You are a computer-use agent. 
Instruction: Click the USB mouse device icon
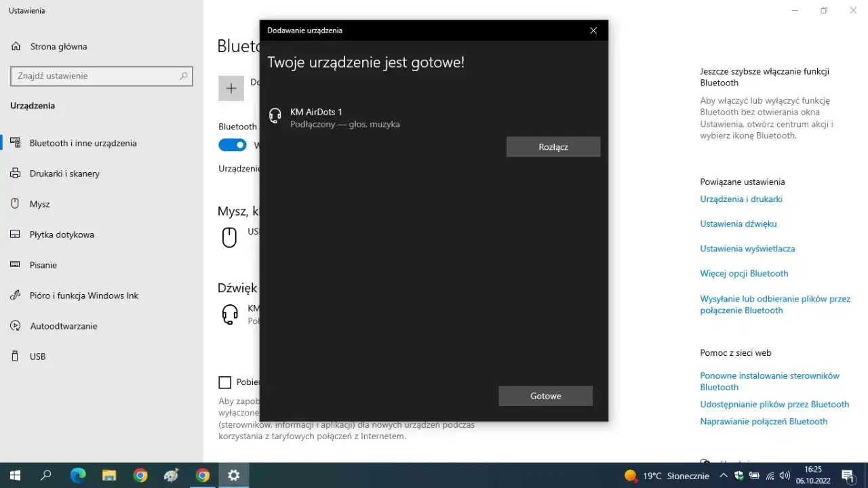click(230, 237)
